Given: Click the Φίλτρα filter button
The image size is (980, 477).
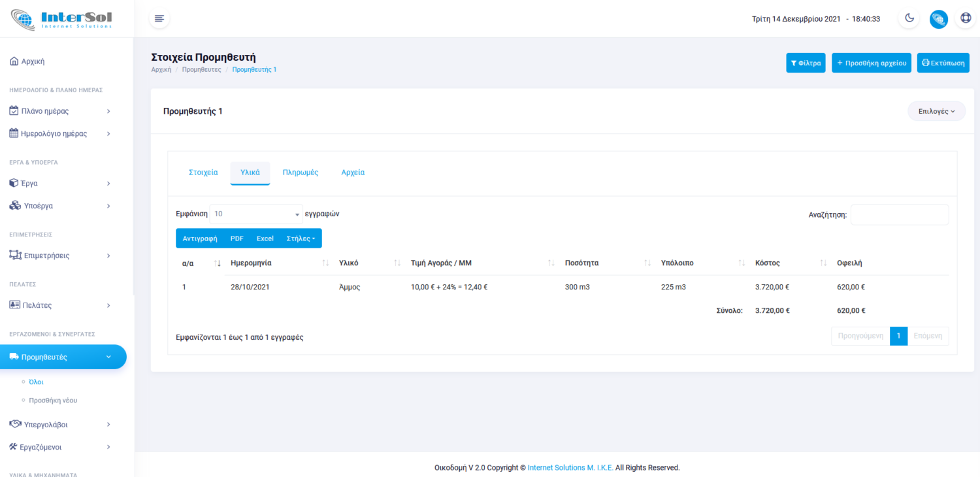Looking at the screenshot, I should click(x=806, y=63).
